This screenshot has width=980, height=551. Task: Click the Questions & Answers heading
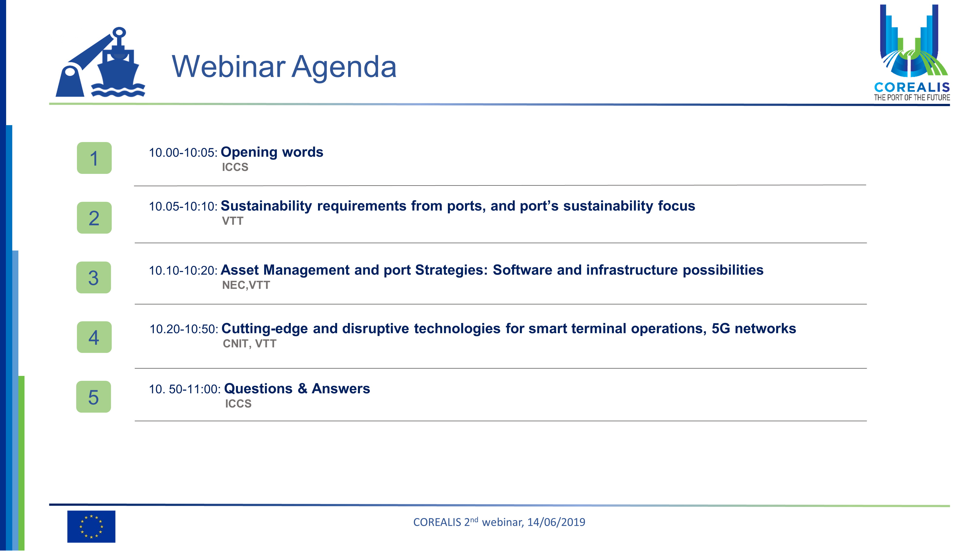click(297, 389)
